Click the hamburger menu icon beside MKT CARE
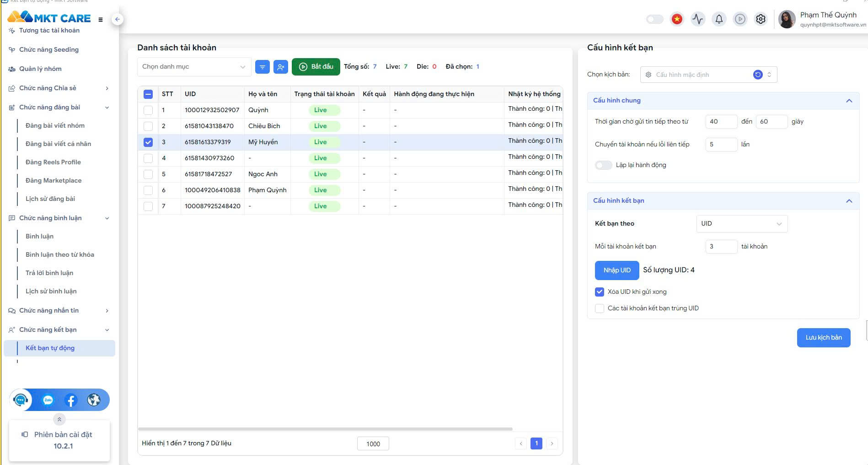 pyautogui.click(x=101, y=20)
